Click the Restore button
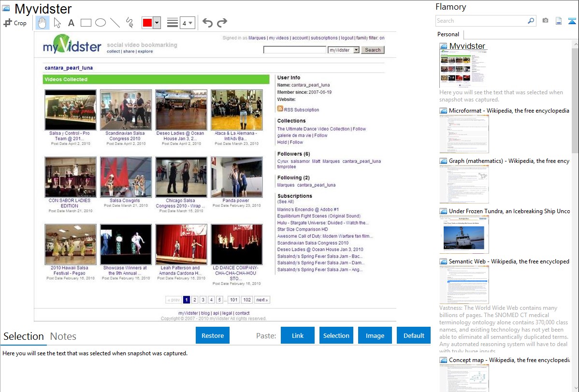579x392 pixels. [x=213, y=335]
